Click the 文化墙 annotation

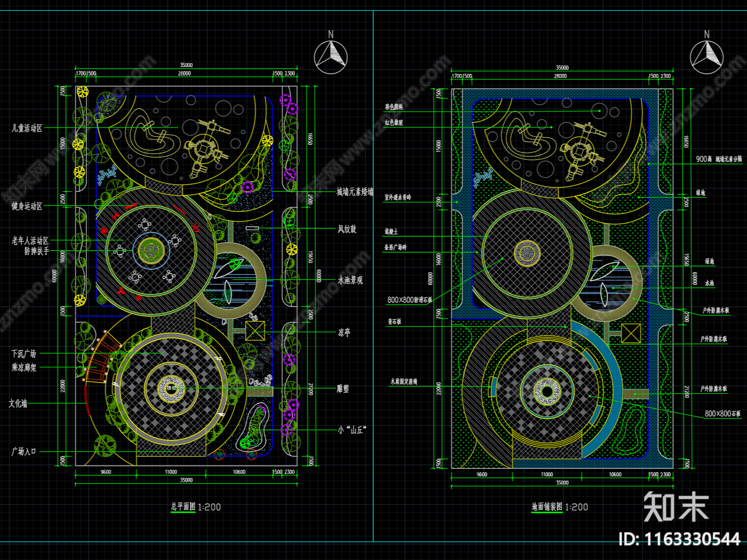coord(18,404)
